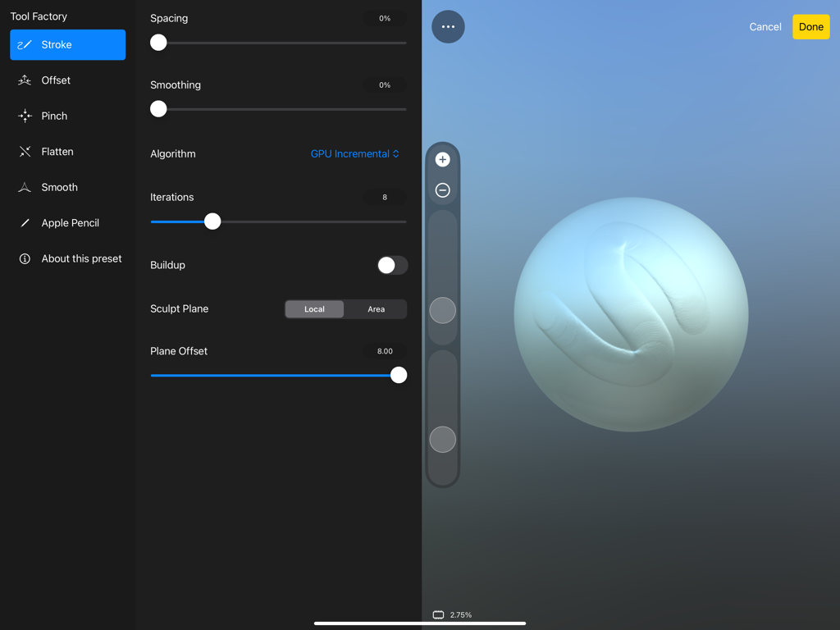Image resolution: width=840 pixels, height=630 pixels.
Task: Open the Flatten settings panel
Action: (67, 151)
